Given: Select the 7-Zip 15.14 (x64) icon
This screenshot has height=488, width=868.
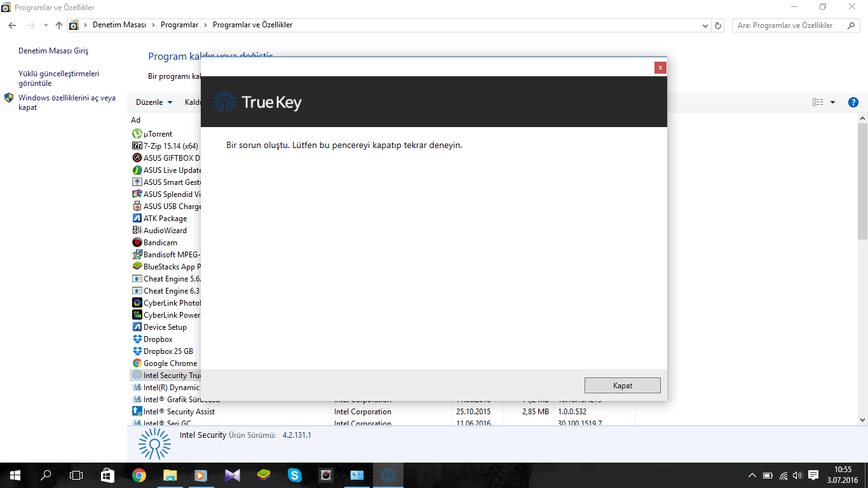Looking at the screenshot, I should (x=137, y=146).
